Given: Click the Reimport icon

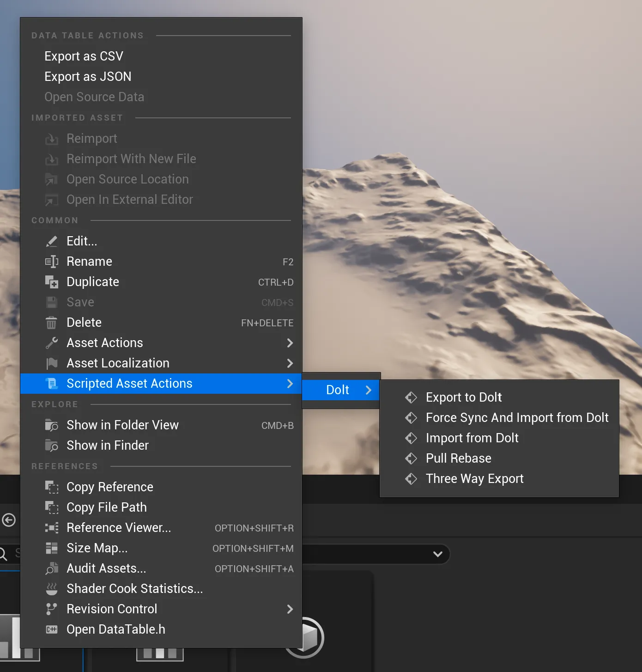Looking at the screenshot, I should click(x=52, y=138).
